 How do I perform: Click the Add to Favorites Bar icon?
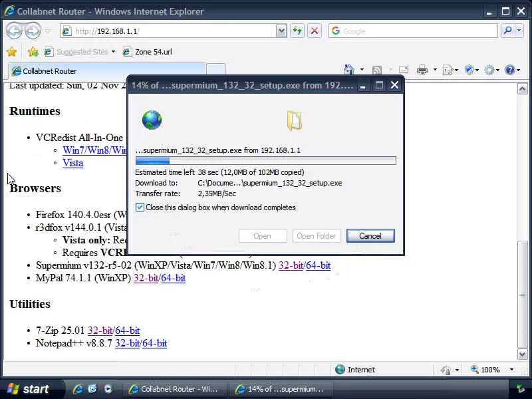coord(33,52)
